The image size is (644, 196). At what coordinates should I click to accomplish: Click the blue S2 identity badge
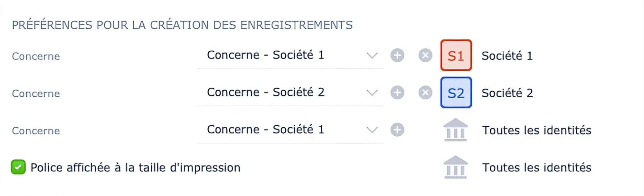coord(456,93)
